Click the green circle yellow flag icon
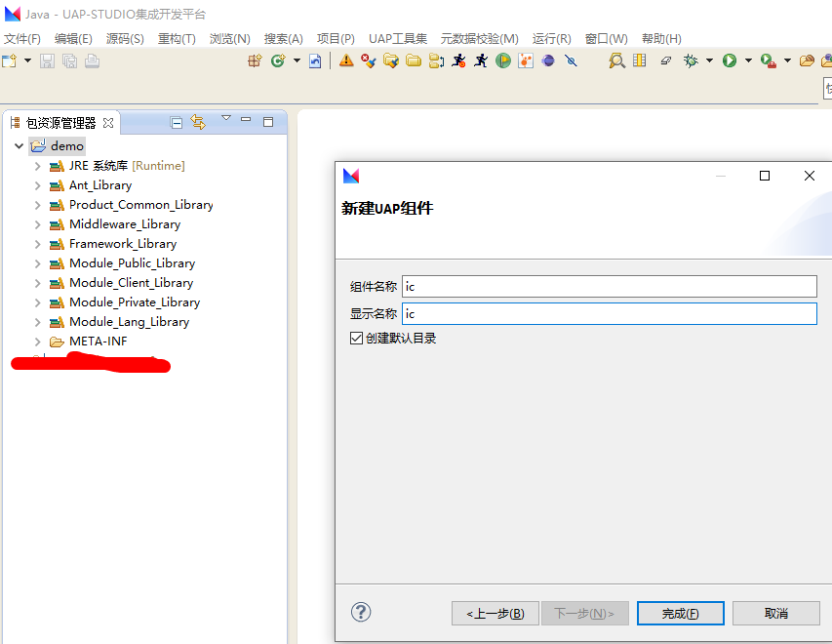 503,60
